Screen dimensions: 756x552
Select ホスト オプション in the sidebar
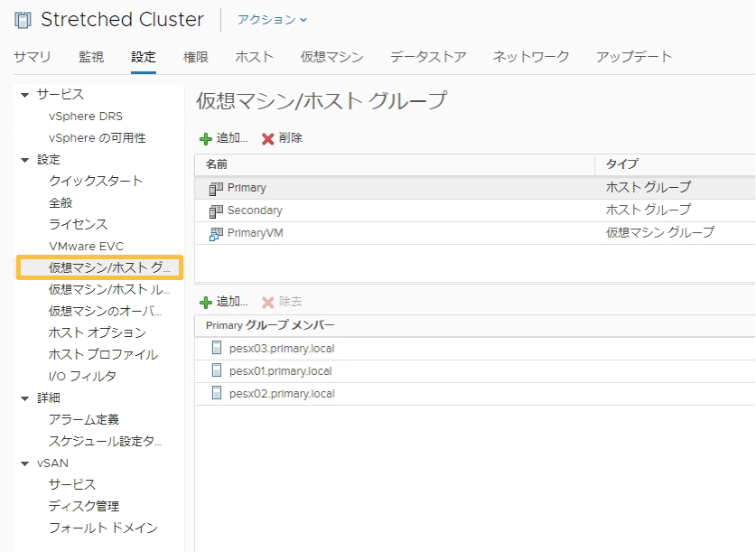tap(97, 332)
